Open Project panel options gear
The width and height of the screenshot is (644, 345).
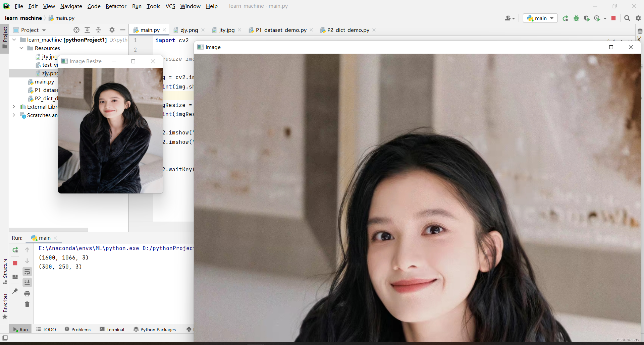112,30
